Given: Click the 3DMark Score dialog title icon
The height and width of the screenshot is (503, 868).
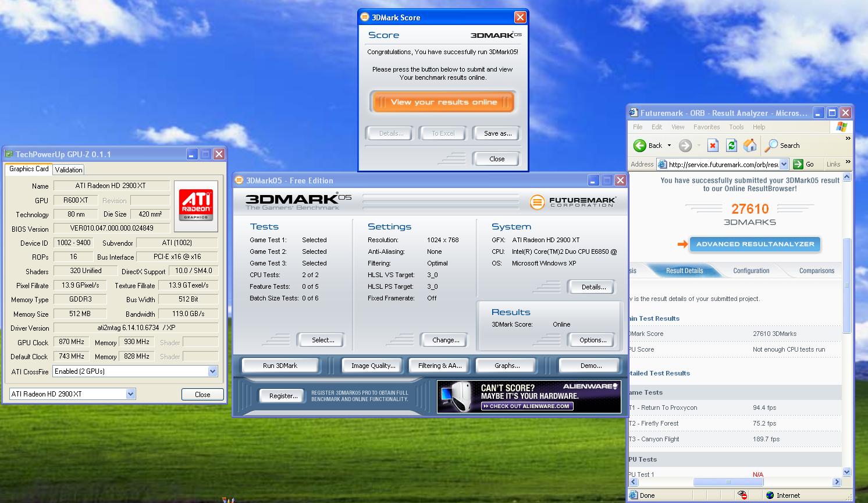Looking at the screenshot, I should coord(365,17).
